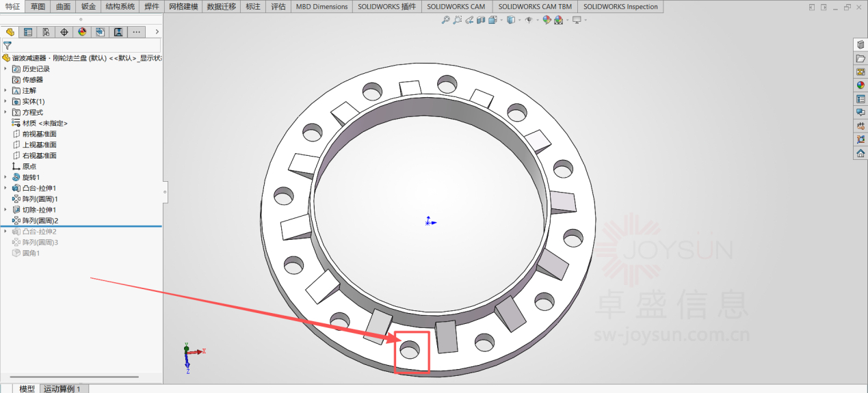Switch to the 草图 ribbon tab

pos(38,6)
